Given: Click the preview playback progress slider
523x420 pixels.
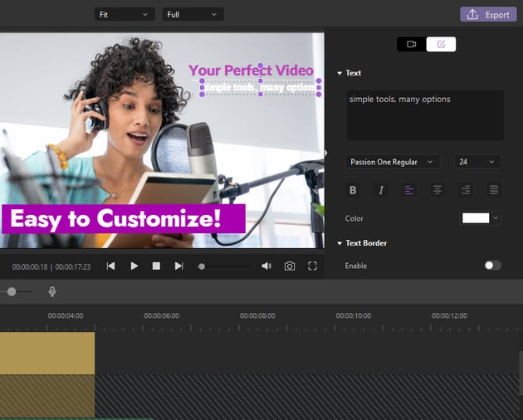Looking at the screenshot, I should pos(223,266).
